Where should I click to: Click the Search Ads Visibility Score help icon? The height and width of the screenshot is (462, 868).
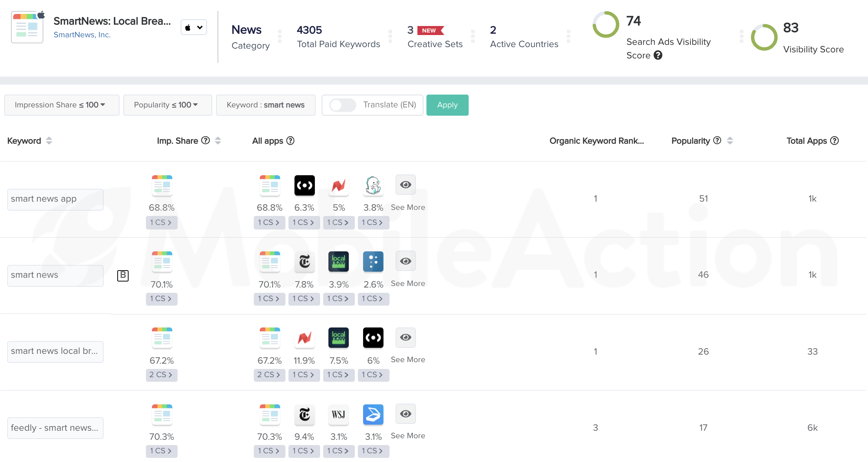(x=658, y=55)
